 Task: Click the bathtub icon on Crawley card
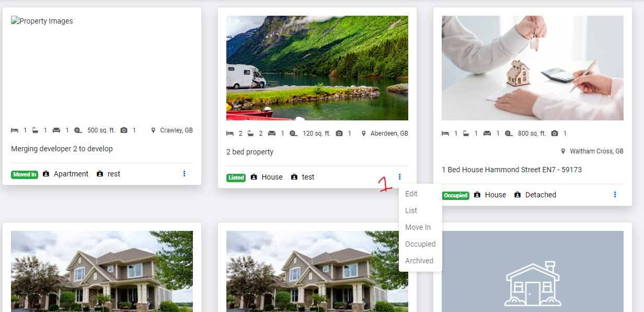[x=35, y=130]
